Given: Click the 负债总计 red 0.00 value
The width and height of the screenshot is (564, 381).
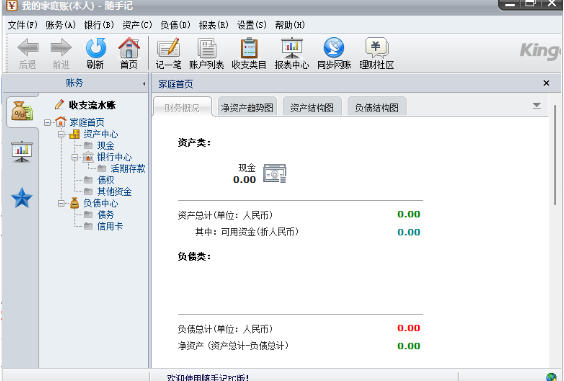Looking at the screenshot, I should pyautogui.click(x=409, y=328).
